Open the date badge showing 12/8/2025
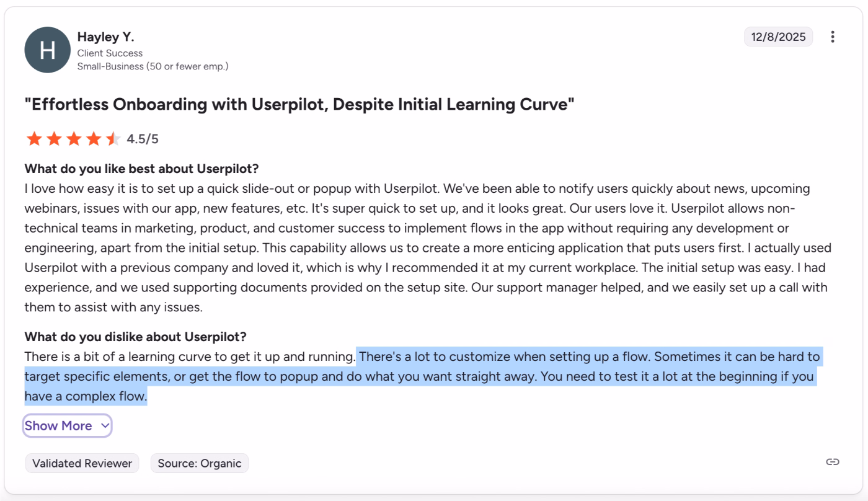The height and width of the screenshot is (501, 868). 777,37
